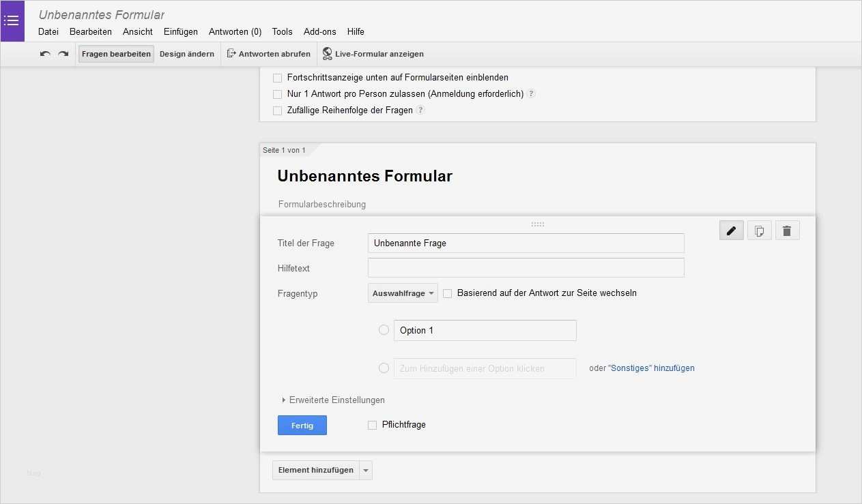Click the question drag handle dots
This screenshot has width=862, height=504.
[538, 224]
